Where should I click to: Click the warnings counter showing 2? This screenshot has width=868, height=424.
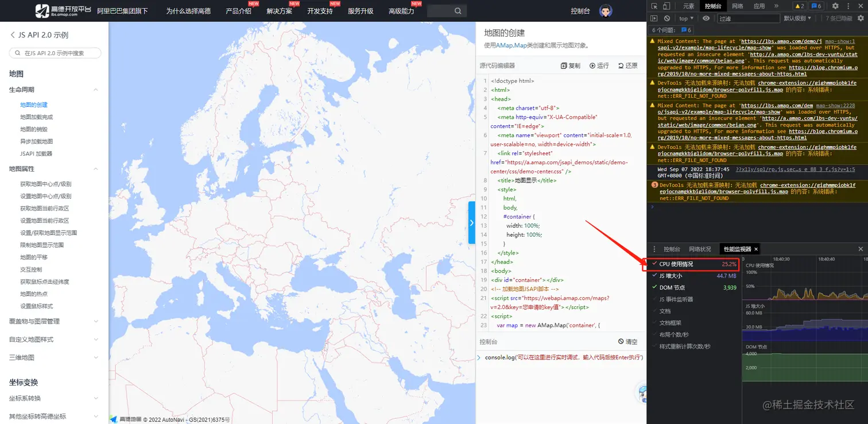[x=799, y=6]
